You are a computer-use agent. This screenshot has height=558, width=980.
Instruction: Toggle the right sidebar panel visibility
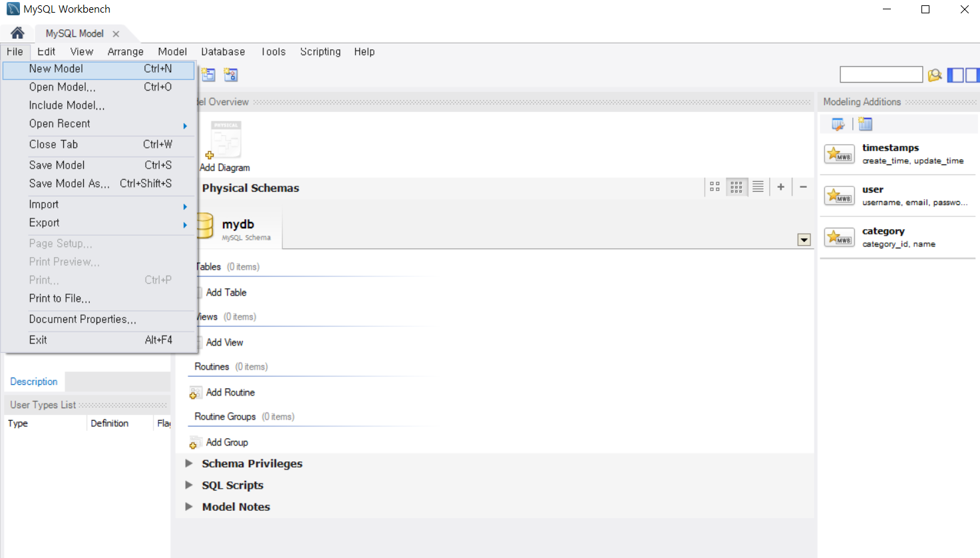tap(973, 75)
